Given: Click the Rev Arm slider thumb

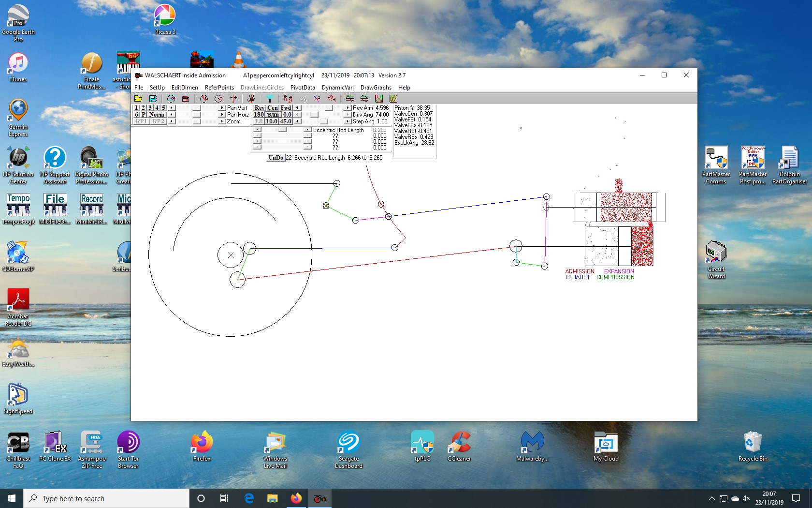Looking at the screenshot, I should coord(329,108).
